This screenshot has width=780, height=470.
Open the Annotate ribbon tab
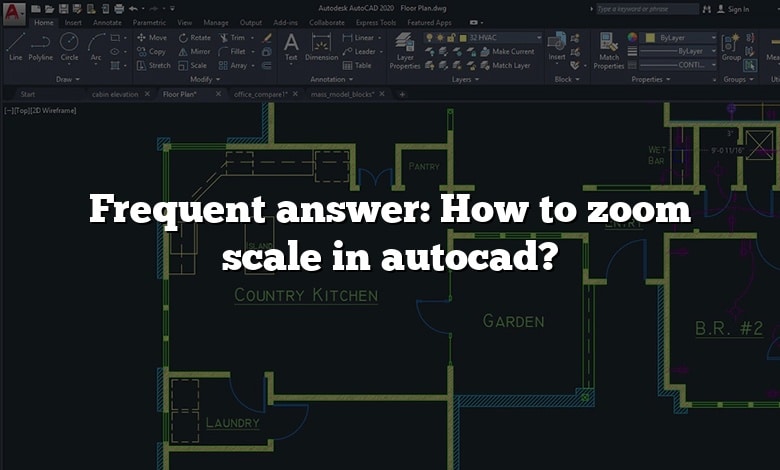107,22
